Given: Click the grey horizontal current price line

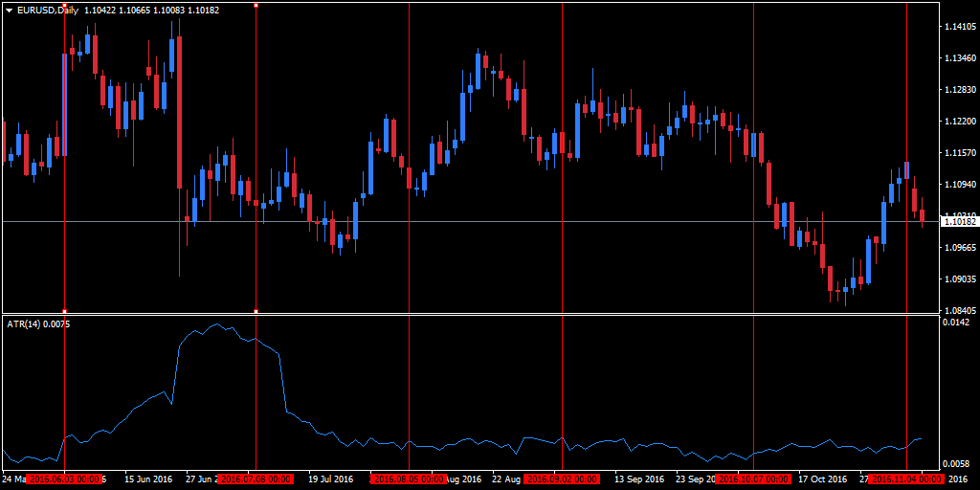Looking at the screenshot, I should tap(470, 221).
